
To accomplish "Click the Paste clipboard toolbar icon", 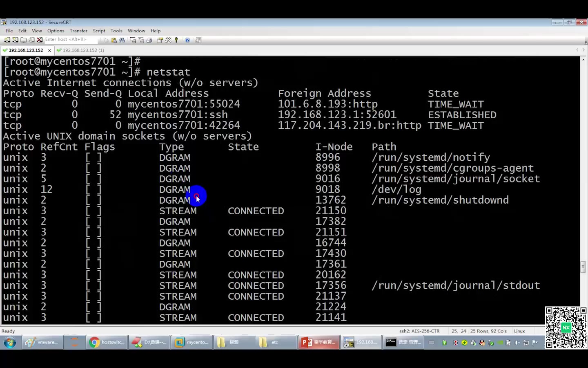I will [114, 40].
